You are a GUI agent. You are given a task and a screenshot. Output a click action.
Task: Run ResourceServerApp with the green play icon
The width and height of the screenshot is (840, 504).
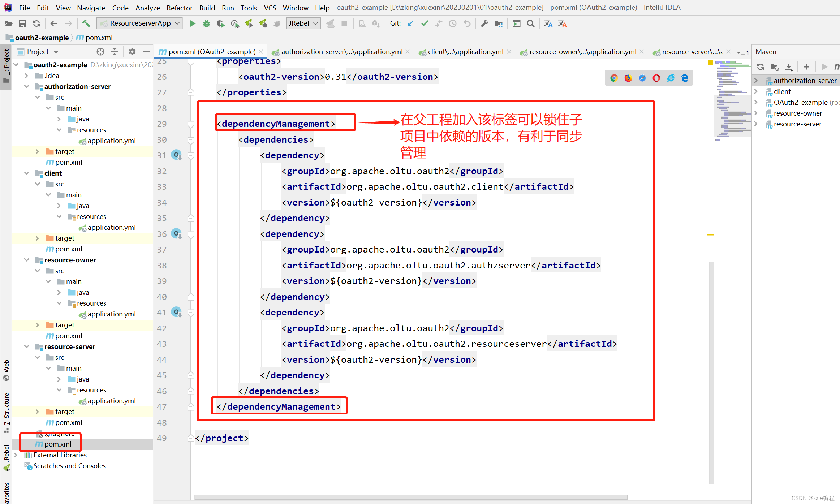pos(193,23)
